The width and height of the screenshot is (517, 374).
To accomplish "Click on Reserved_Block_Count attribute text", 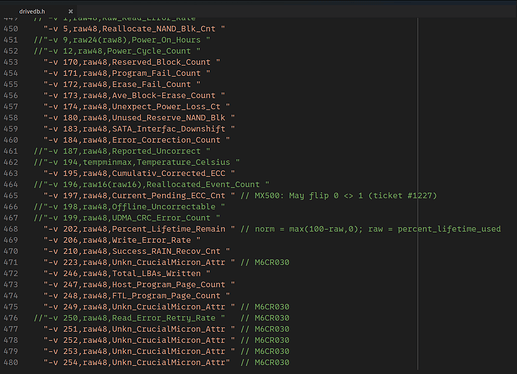I will 161,62.
